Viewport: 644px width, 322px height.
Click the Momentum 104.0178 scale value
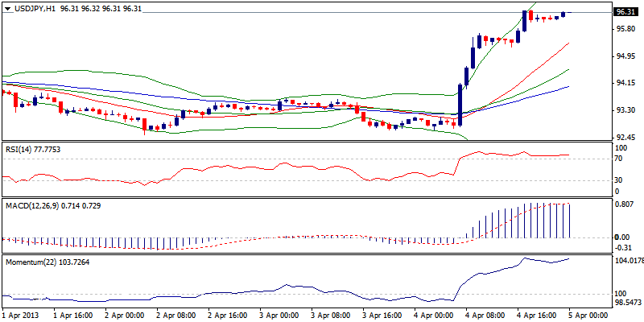[x=627, y=261]
